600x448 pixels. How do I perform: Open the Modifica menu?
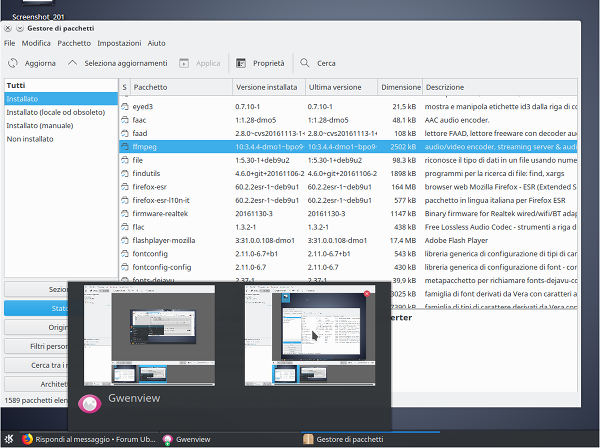point(36,43)
